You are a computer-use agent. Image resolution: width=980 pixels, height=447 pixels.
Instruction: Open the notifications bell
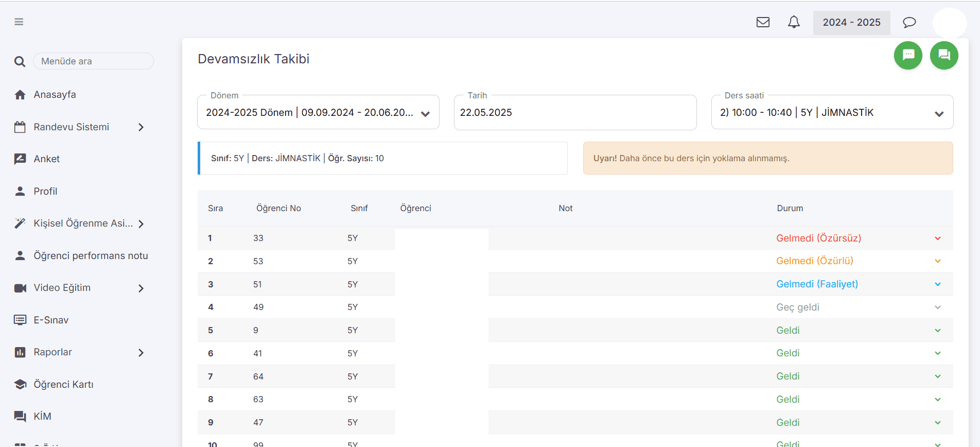794,22
